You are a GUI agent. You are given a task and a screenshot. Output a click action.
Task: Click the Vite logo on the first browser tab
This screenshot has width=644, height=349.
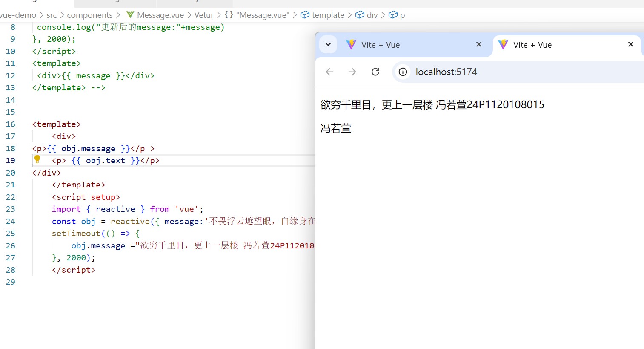point(351,45)
